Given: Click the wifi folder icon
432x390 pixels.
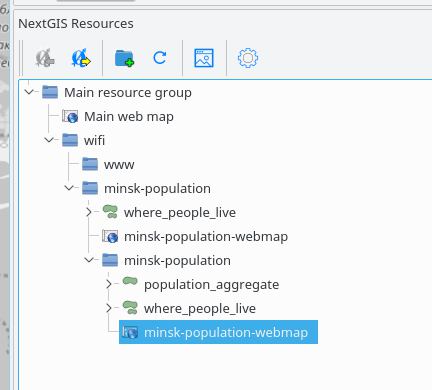Looking at the screenshot, I should pyautogui.click(x=70, y=140).
